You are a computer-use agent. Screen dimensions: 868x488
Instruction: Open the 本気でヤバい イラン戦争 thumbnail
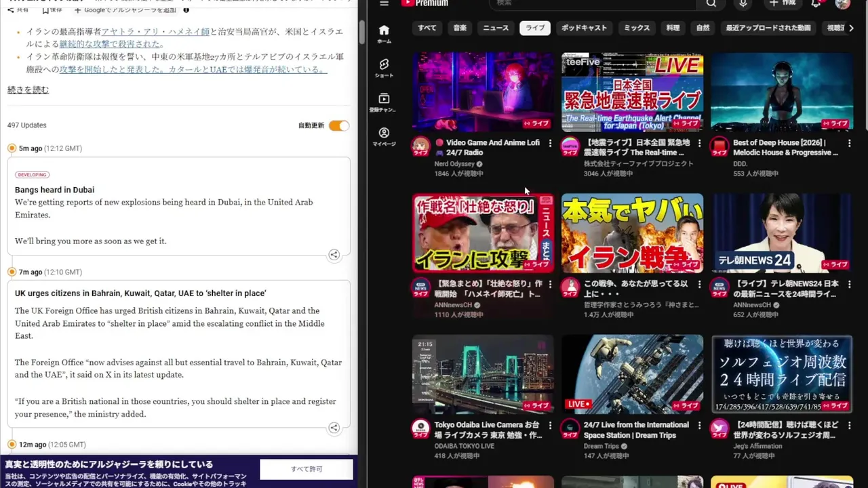(632, 233)
